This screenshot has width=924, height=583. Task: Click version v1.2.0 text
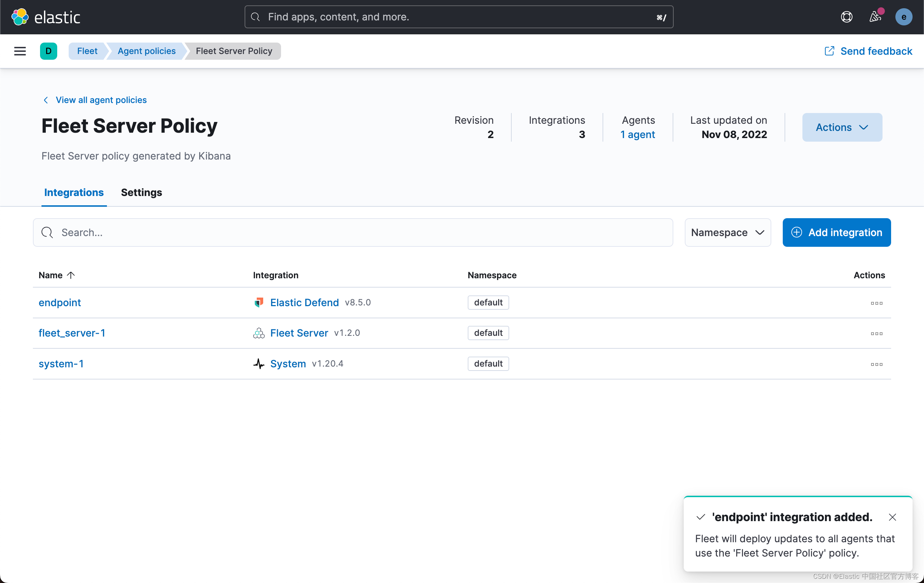pyautogui.click(x=347, y=333)
